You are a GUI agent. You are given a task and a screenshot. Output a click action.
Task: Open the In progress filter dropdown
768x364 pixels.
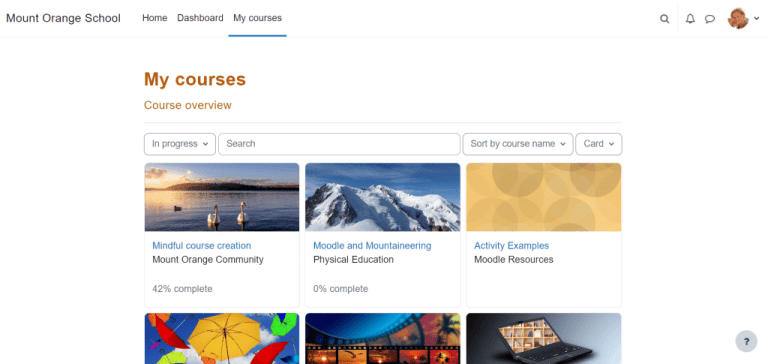(180, 144)
